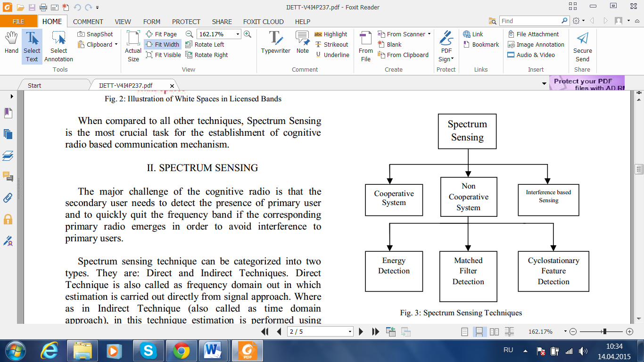This screenshot has width=644, height=362.
Task: Insert Audio & Video
Action: click(x=531, y=55)
